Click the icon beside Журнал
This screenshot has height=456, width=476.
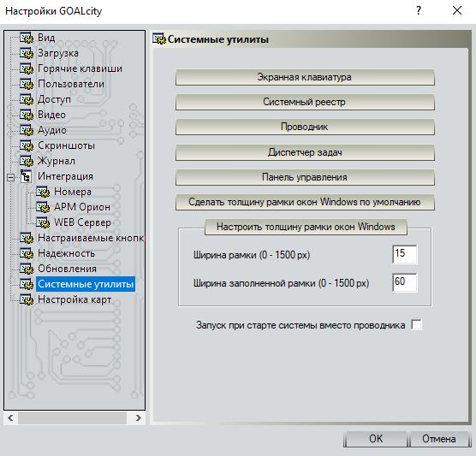point(27,161)
